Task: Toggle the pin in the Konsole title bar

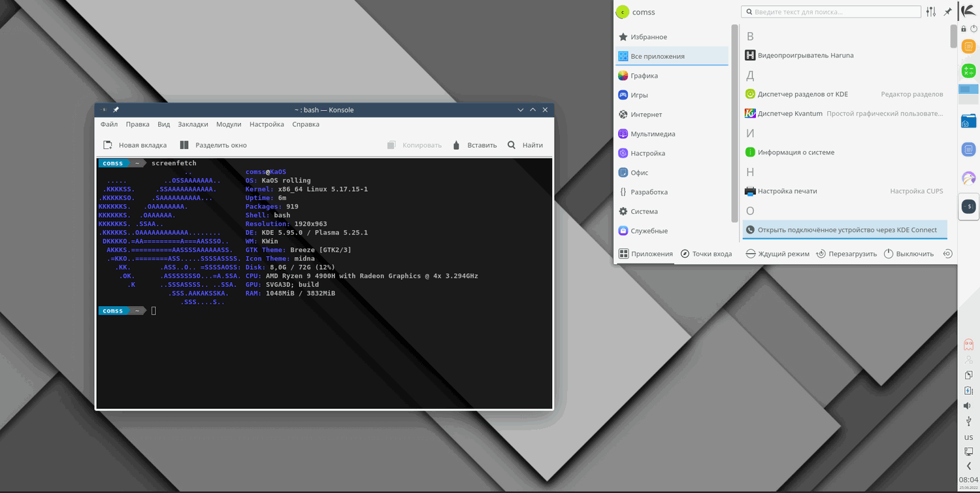Action: [x=116, y=110]
